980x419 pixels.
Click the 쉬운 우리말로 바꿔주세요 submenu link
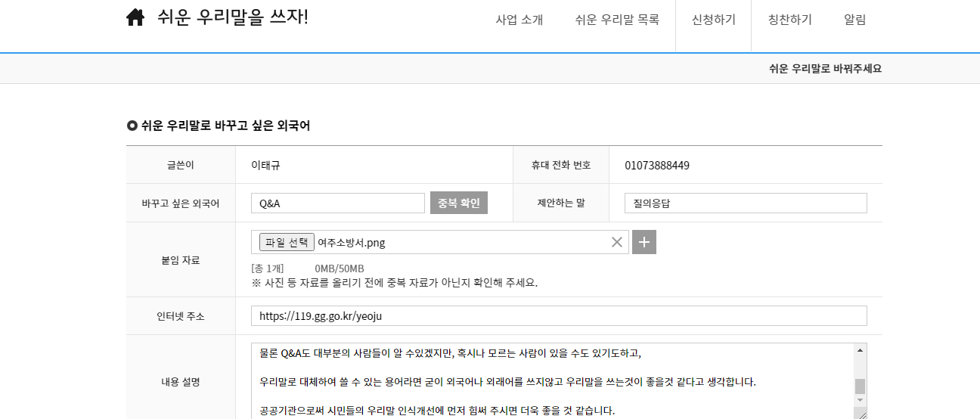click(825, 69)
